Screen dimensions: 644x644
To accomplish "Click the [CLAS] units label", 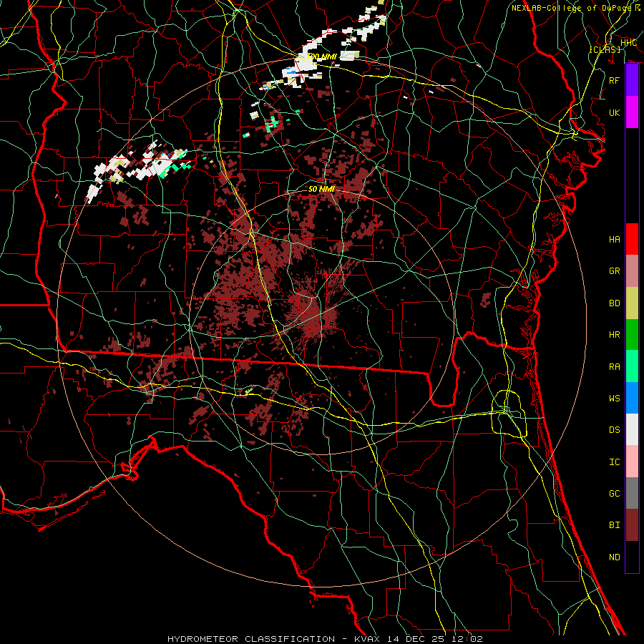I will click(605, 49).
